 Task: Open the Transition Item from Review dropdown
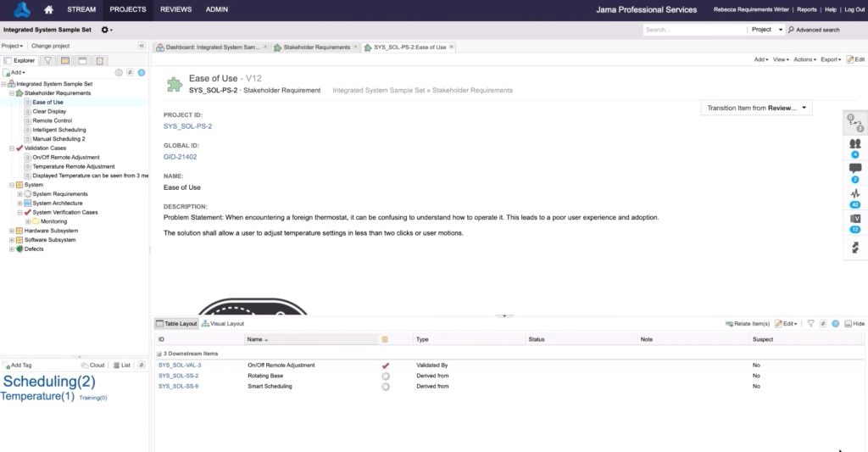[x=756, y=108]
